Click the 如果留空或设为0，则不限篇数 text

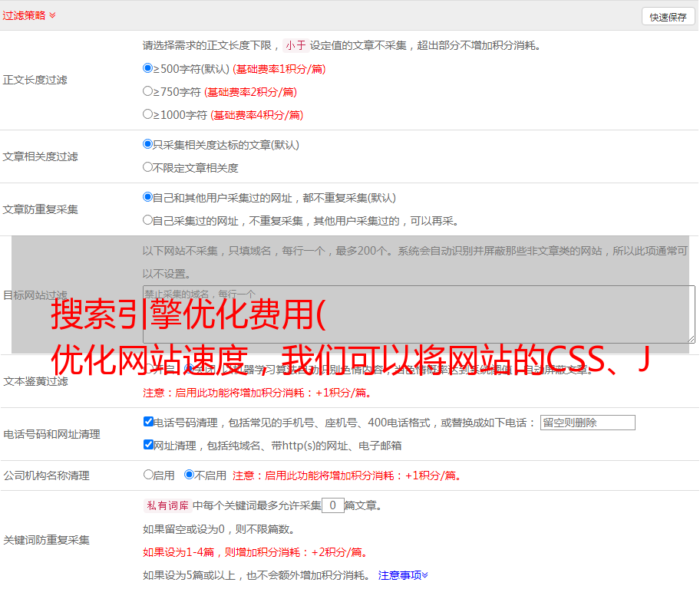(220, 529)
